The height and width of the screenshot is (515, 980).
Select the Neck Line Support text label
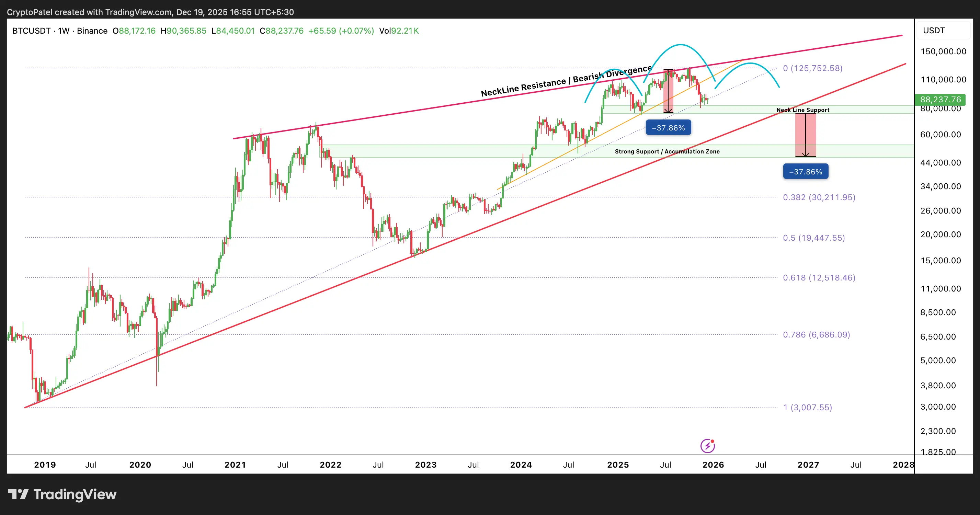[803, 110]
